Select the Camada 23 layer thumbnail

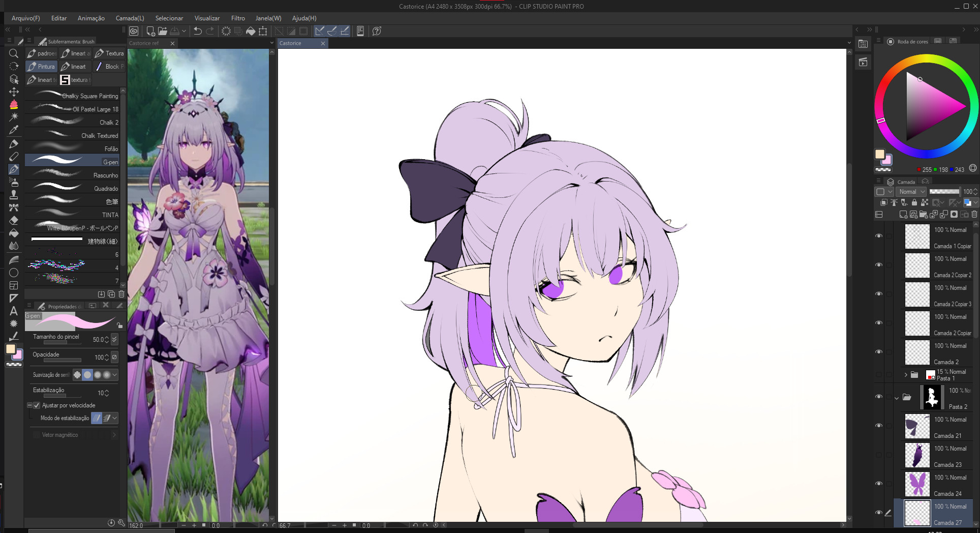(917, 455)
